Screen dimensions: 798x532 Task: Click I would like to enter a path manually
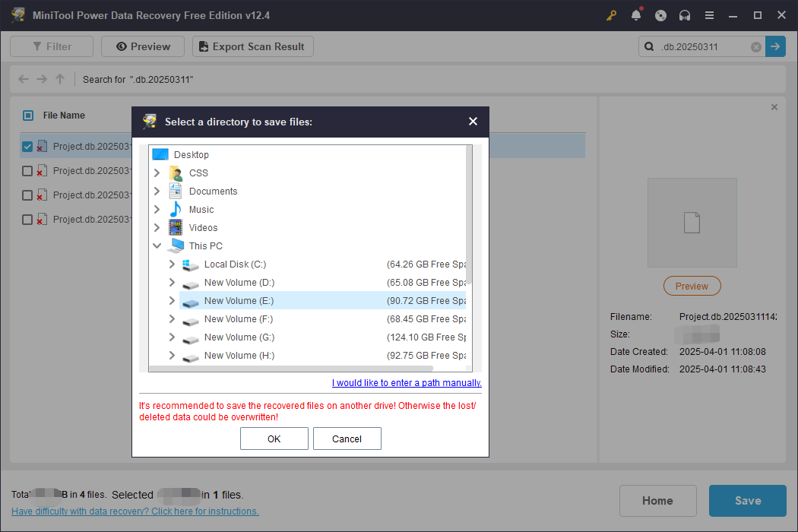click(x=407, y=383)
